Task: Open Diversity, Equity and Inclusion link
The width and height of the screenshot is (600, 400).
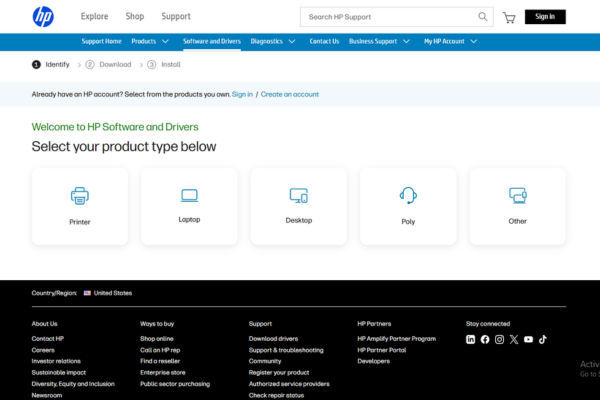Action: click(x=73, y=384)
